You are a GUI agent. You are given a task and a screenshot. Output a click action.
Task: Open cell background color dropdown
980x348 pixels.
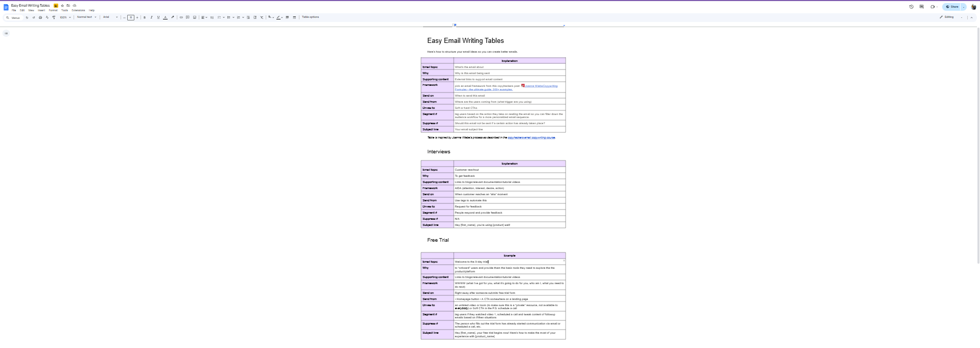[x=271, y=17]
